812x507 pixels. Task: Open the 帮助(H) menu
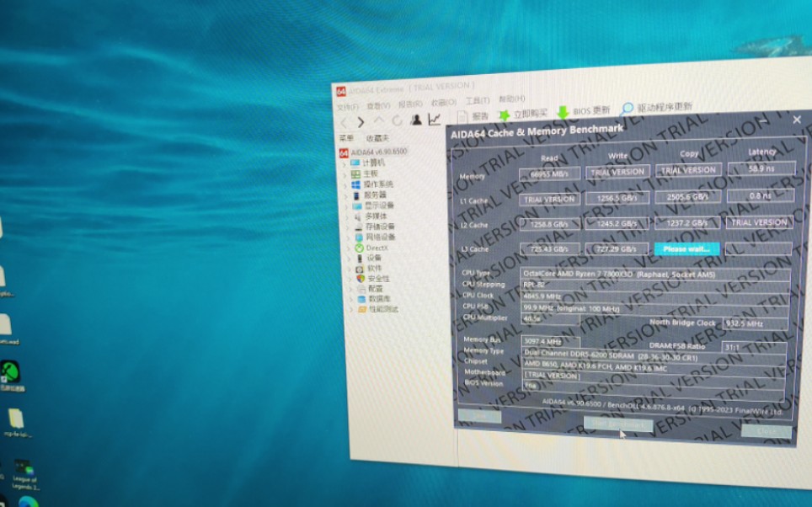511,99
